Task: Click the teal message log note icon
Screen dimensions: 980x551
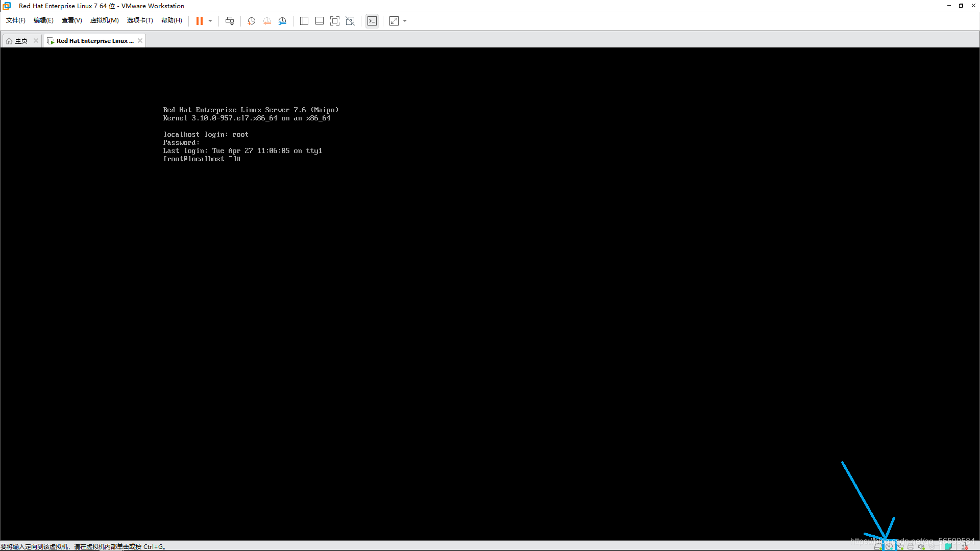Action: pyautogui.click(x=948, y=546)
